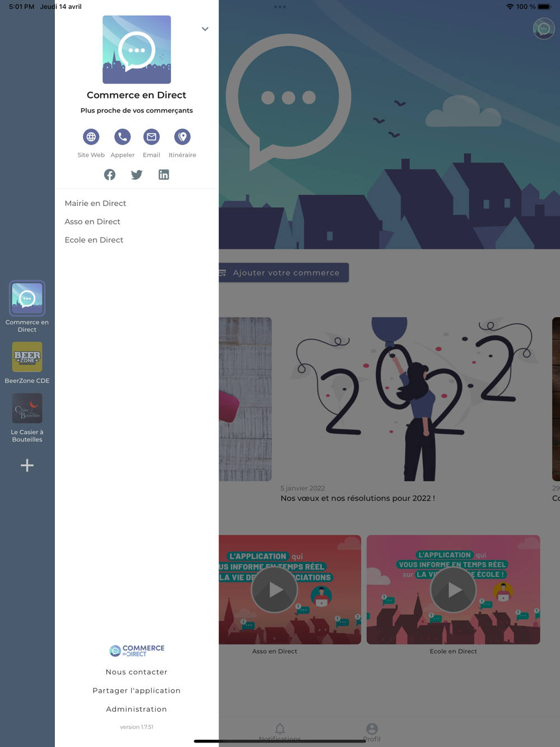
Task: Collapse header with the top chevron arrow
Action: coord(205,29)
